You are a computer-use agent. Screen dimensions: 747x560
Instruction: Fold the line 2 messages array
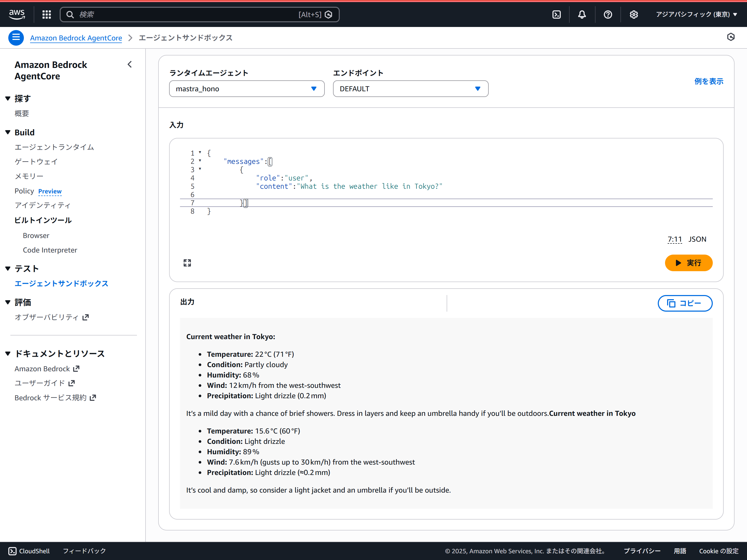pyautogui.click(x=200, y=161)
